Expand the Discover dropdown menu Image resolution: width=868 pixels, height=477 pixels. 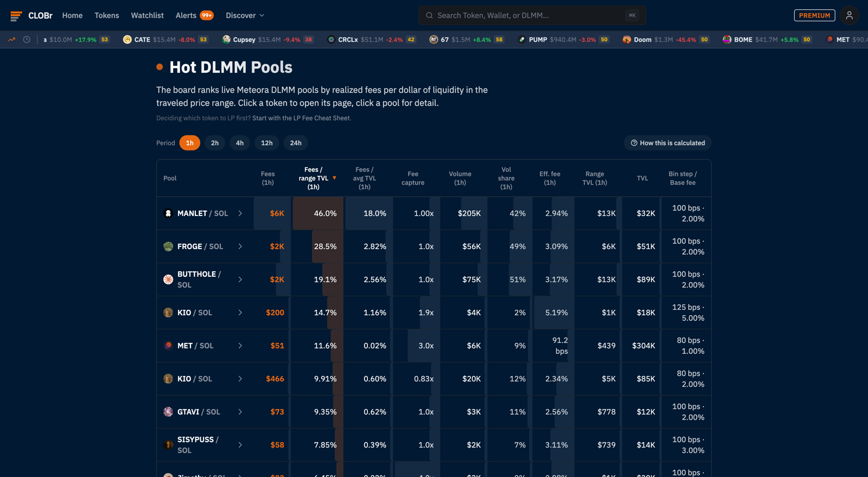(245, 15)
